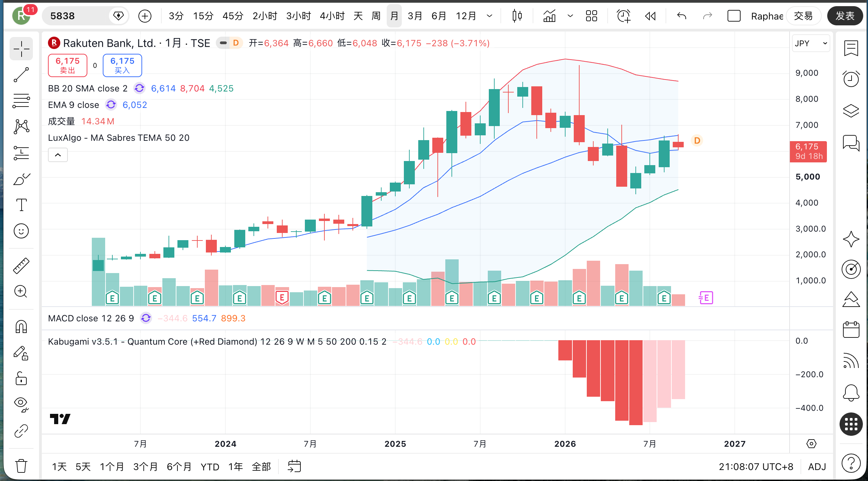
Task: Open the apps grid menu
Action: tap(851, 424)
